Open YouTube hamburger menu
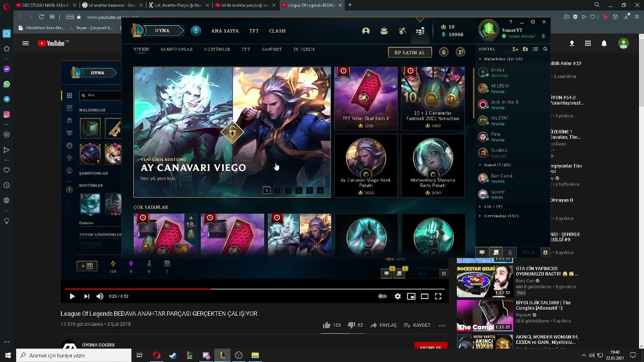Screen dimensions: 644x362 point(25,43)
